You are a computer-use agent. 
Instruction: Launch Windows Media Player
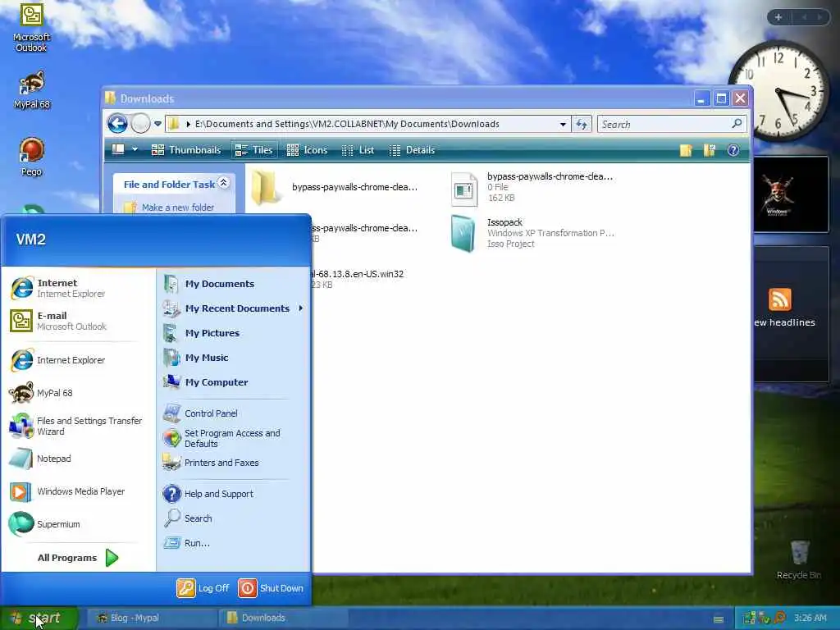78,491
